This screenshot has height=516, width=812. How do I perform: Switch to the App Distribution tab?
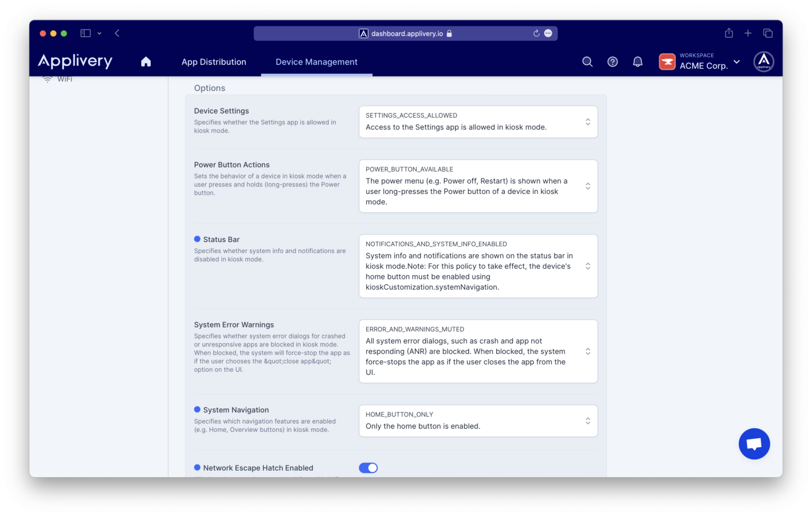tap(214, 62)
